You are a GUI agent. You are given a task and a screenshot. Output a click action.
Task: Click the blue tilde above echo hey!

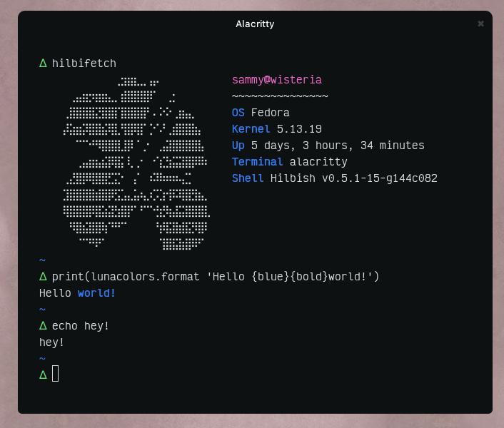tap(42, 309)
